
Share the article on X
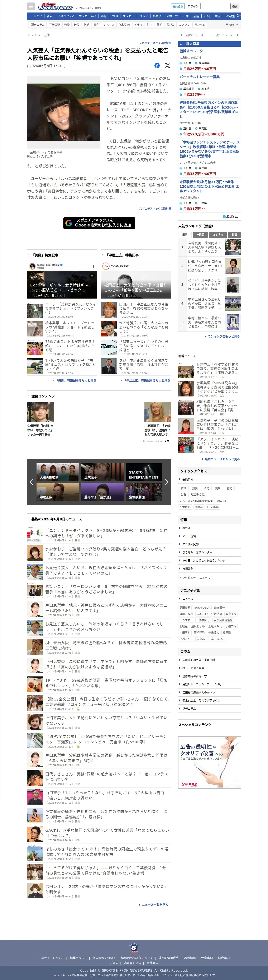coord(167,65)
